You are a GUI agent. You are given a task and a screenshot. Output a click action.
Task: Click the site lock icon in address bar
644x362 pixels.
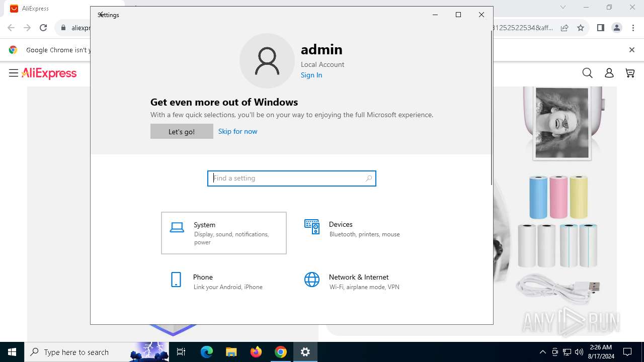[63, 28]
